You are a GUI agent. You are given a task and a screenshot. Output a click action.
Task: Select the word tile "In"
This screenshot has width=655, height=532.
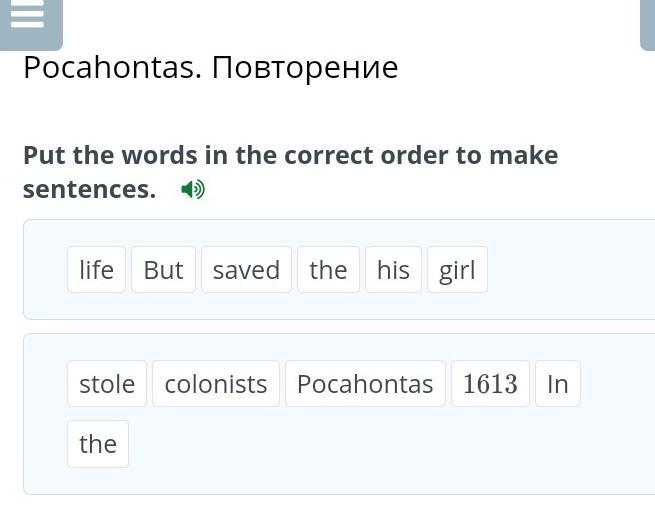coord(558,383)
